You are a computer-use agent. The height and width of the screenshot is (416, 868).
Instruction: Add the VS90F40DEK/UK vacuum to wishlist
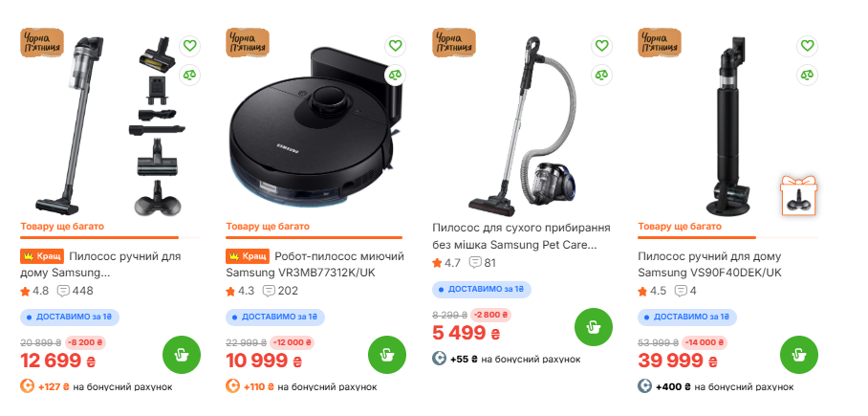[x=807, y=45]
